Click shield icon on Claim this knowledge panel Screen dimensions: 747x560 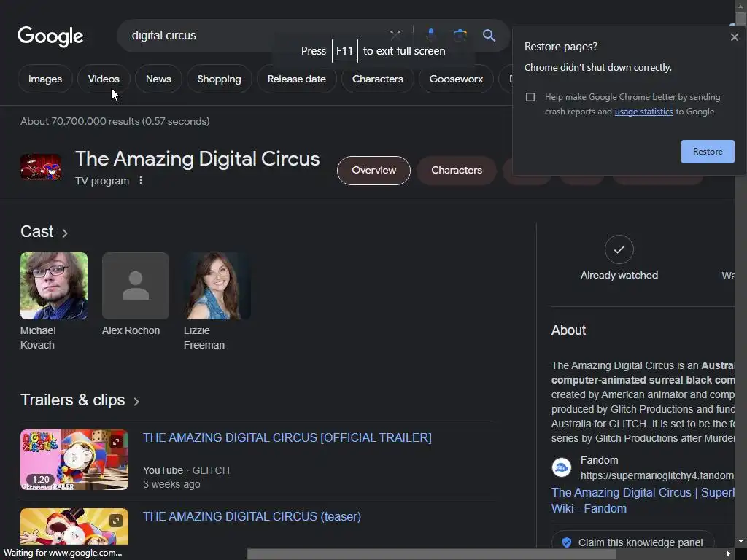click(566, 542)
